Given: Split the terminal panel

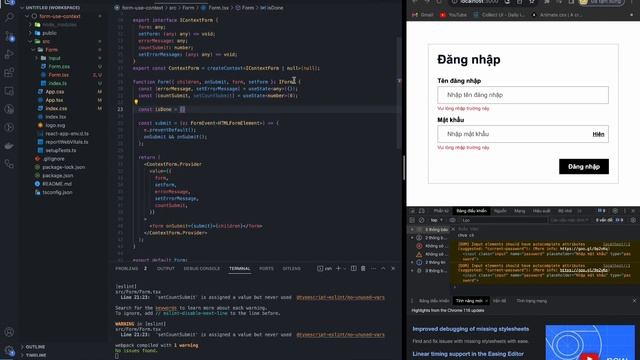Looking at the screenshot, I should pyautogui.click(x=353, y=269).
